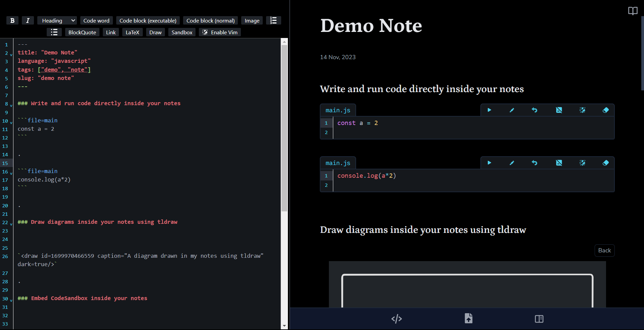Click the preview pane scrollbar thumb

point(643,53)
